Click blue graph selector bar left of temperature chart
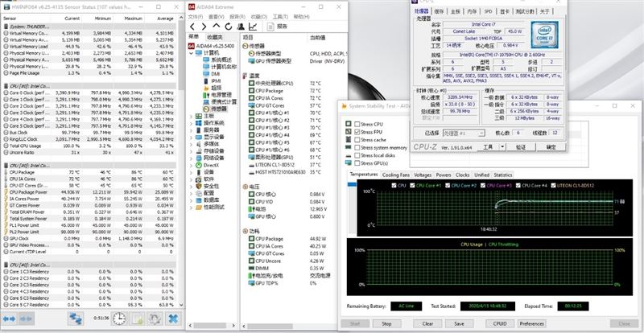The width and height of the screenshot is (644, 333). click(353, 184)
